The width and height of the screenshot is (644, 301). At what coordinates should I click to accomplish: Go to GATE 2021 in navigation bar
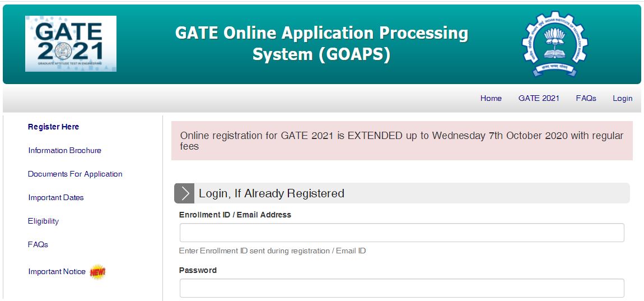pos(539,98)
